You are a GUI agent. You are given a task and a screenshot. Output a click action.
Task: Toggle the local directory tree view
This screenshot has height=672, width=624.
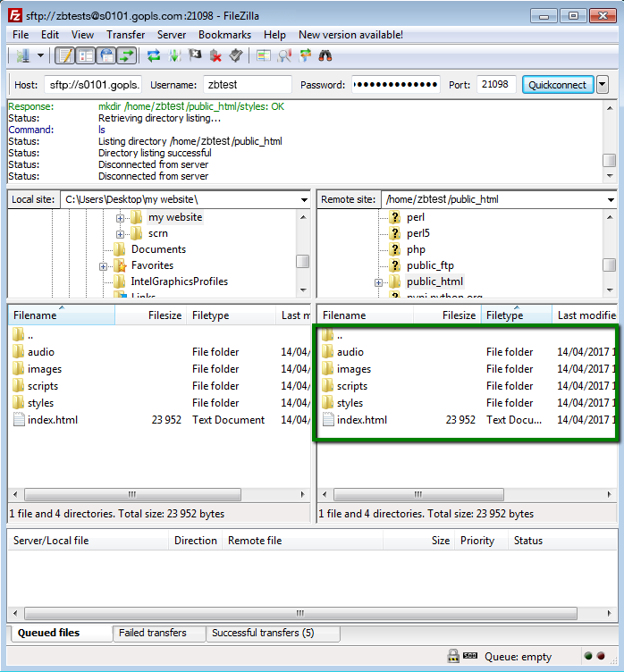coord(86,55)
